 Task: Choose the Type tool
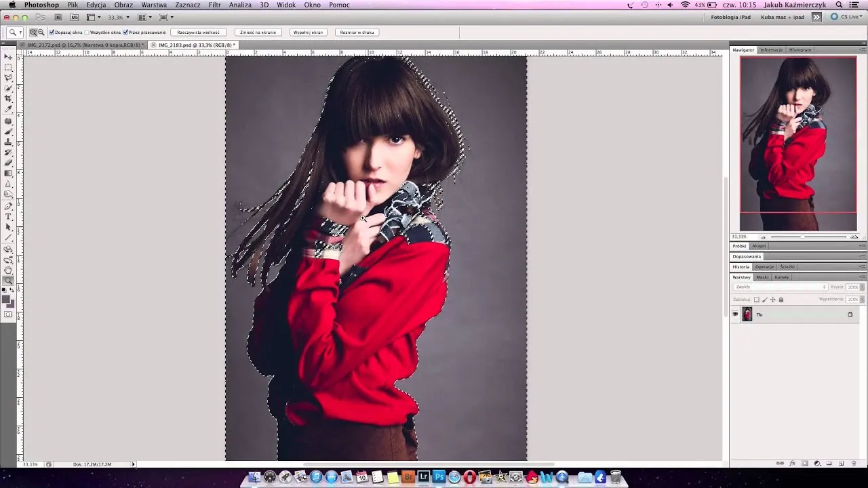(8, 216)
